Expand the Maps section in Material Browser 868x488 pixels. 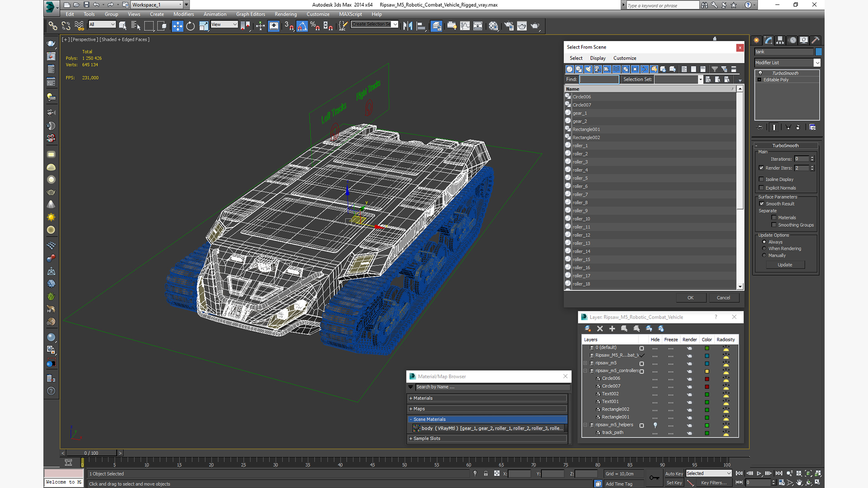click(487, 409)
